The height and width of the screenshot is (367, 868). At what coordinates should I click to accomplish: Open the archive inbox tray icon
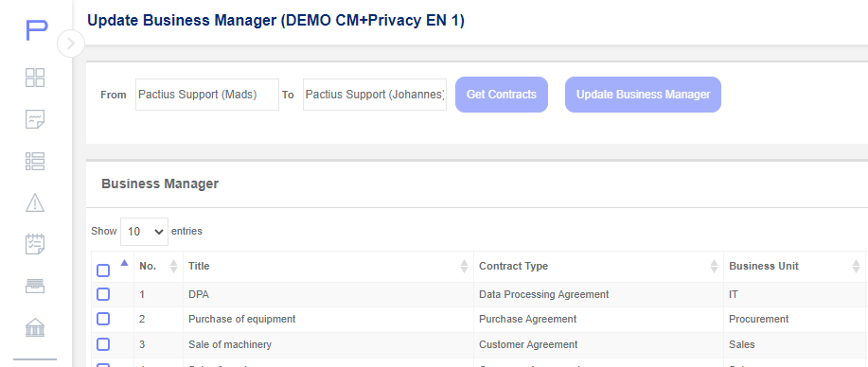tap(35, 287)
